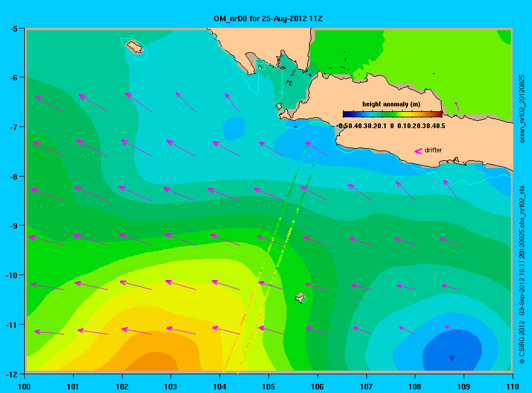Viewport: 532px width, 393px height.
Task: Click the x-axis label "106"
Action: 317,386
